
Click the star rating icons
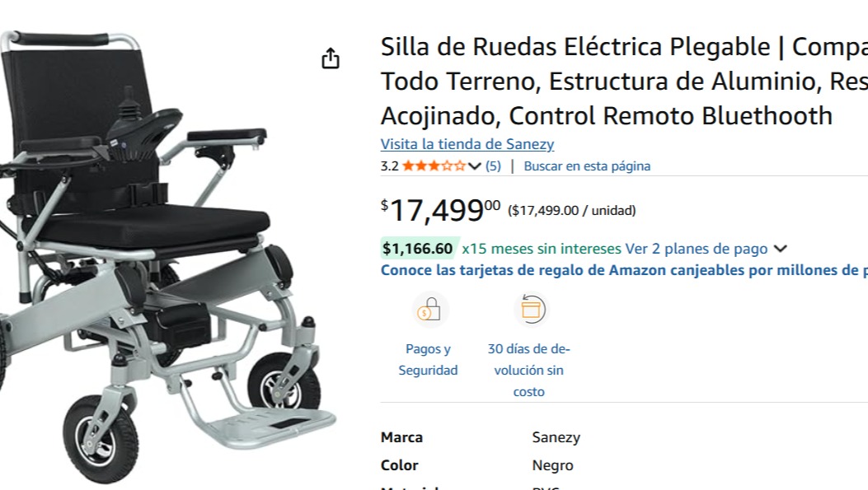click(x=434, y=166)
